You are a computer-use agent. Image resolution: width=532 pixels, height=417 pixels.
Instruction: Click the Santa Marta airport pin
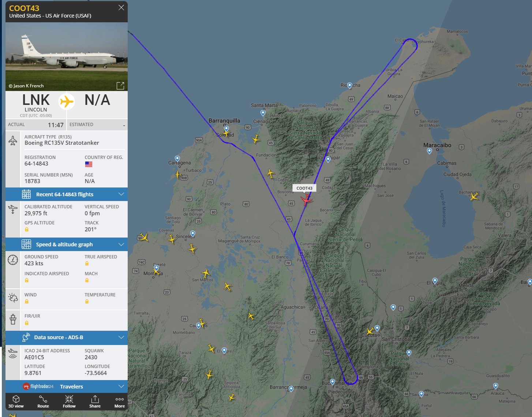(x=263, y=113)
